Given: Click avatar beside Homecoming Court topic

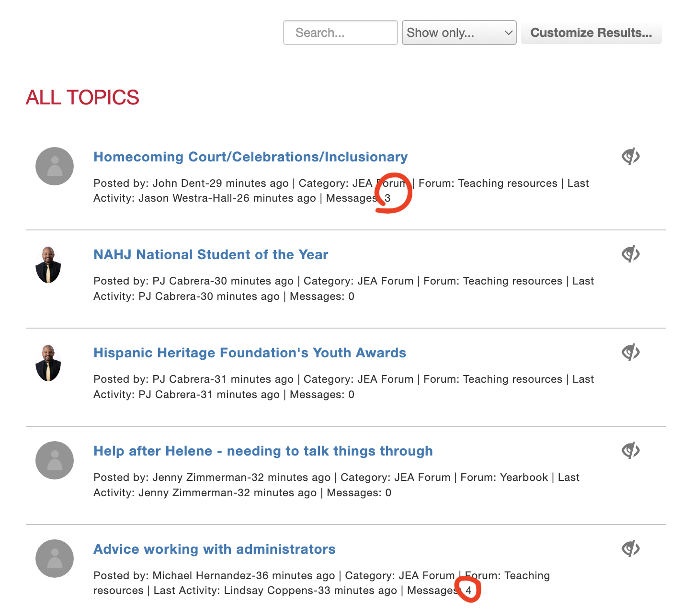Looking at the screenshot, I should tap(55, 166).
